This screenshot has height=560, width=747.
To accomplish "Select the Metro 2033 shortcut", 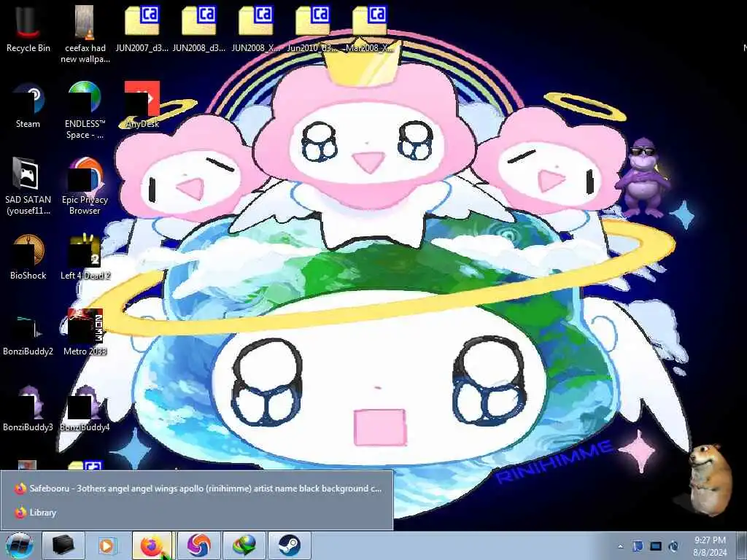I will [x=85, y=332].
